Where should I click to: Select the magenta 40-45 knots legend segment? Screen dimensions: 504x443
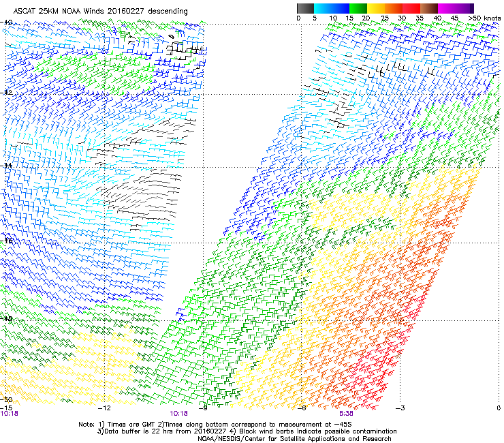(447, 8)
